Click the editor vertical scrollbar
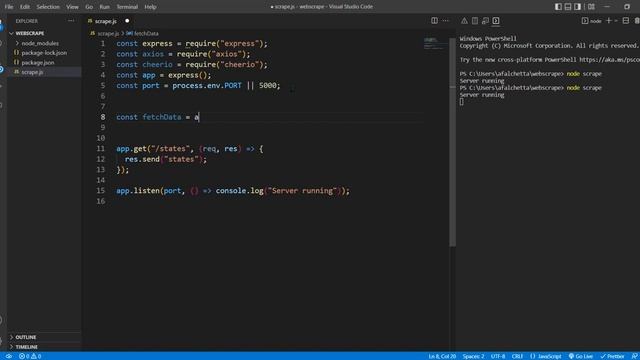The height and width of the screenshot is (360, 640). (453, 142)
